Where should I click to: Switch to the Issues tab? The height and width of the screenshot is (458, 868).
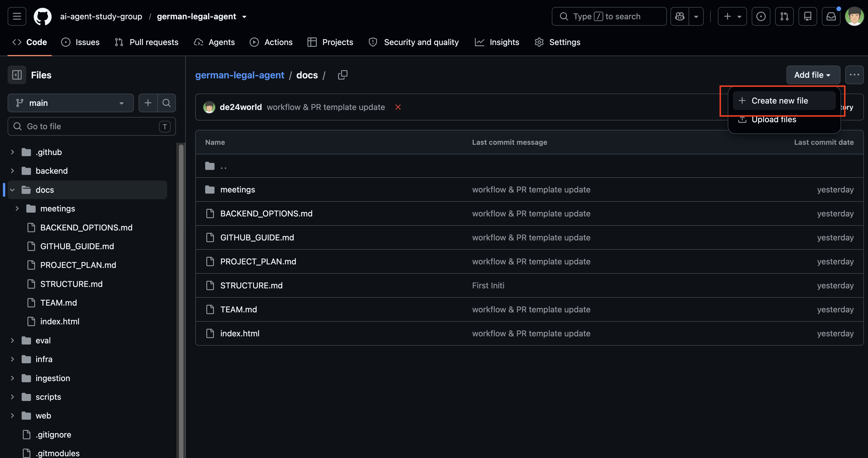click(x=81, y=42)
